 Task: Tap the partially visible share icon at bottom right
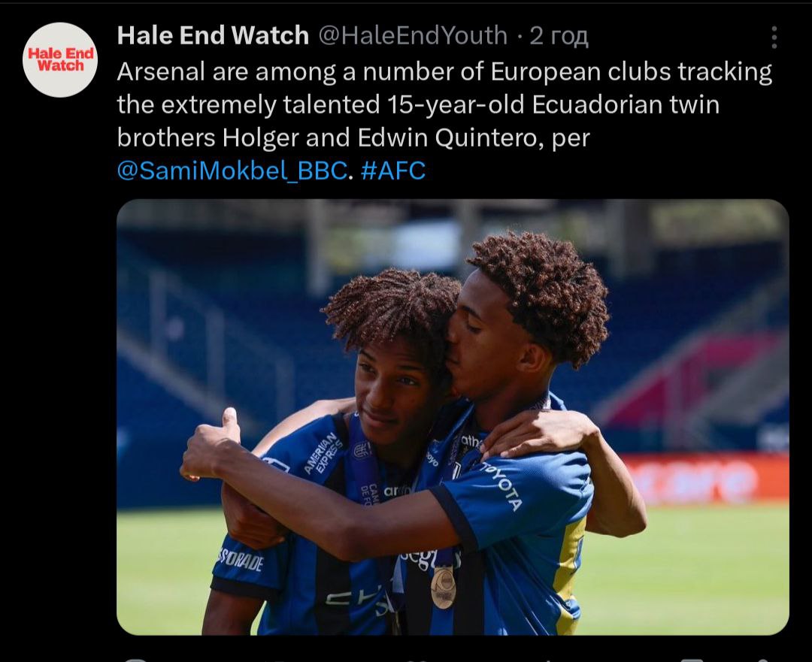pyautogui.click(x=765, y=660)
